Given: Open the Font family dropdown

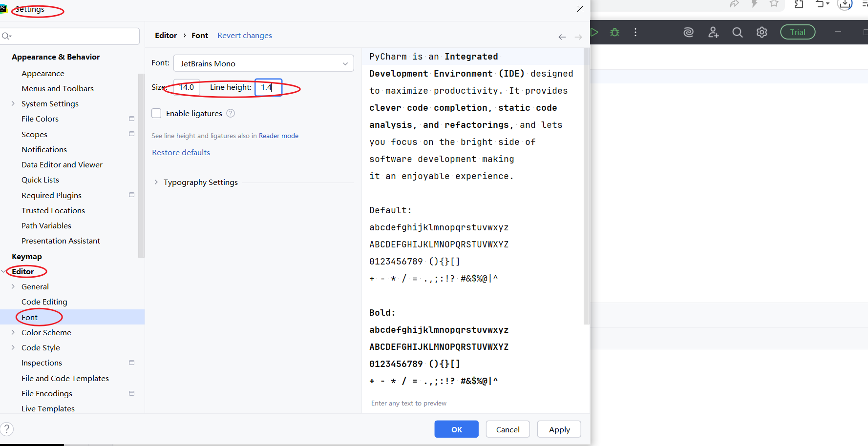Looking at the screenshot, I should (264, 63).
